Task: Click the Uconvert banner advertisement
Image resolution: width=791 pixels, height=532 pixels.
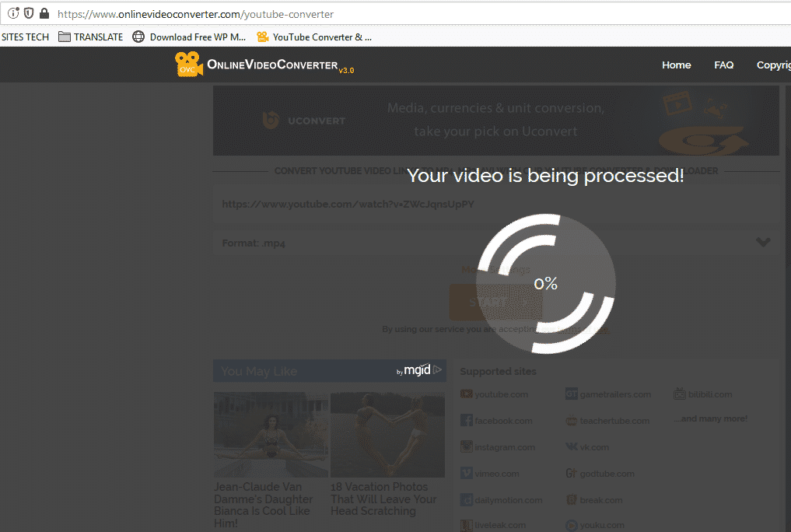Action: [x=496, y=121]
